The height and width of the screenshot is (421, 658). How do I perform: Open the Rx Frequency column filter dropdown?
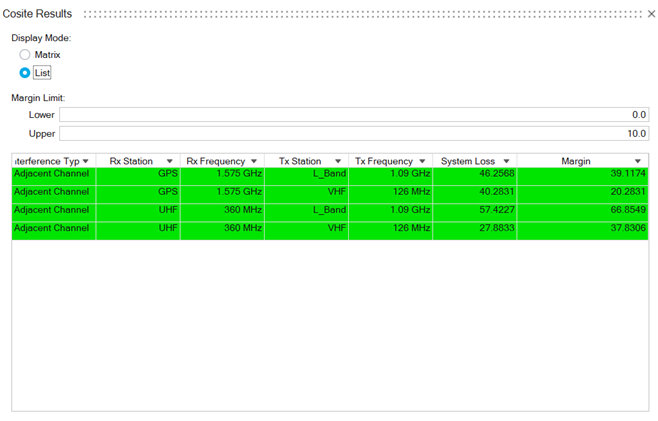pos(254,161)
